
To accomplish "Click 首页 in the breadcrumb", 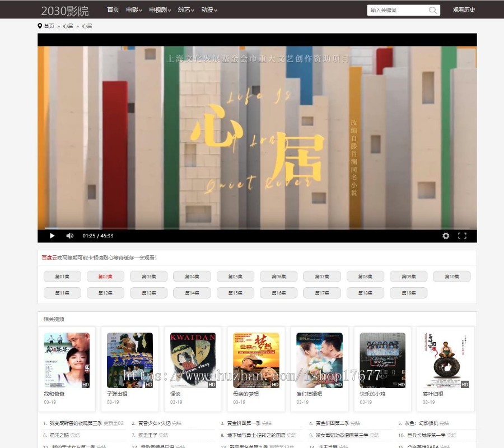I will pos(49,26).
